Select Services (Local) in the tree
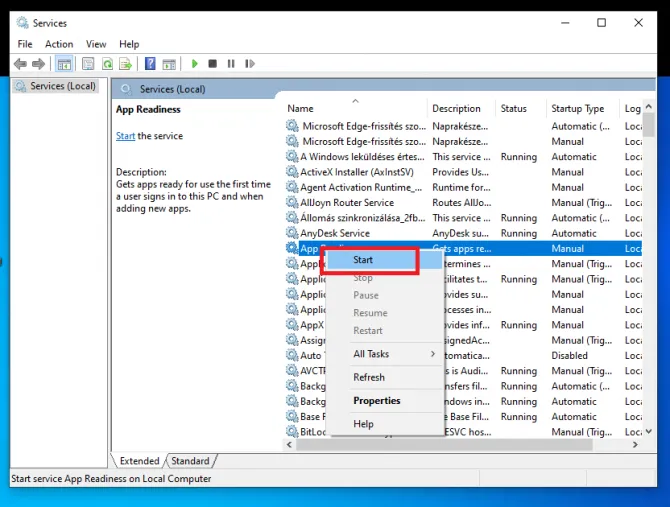The height and width of the screenshot is (507, 670). click(x=62, y=86)
